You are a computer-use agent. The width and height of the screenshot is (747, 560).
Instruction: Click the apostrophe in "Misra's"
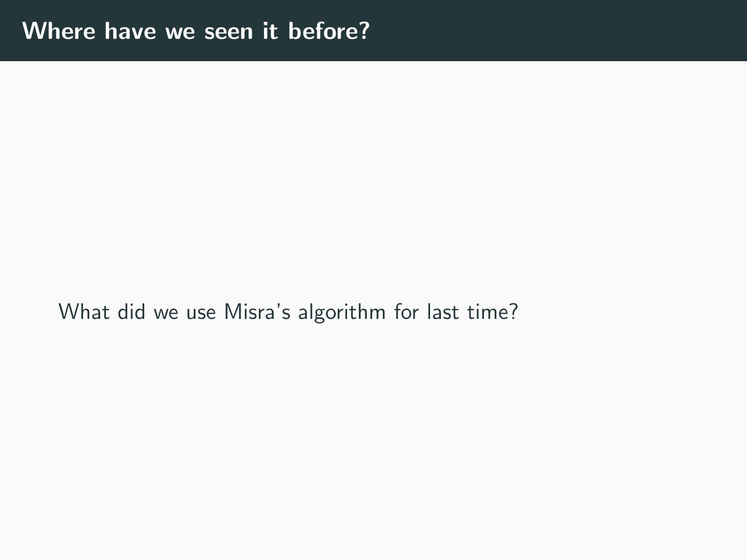279,305
